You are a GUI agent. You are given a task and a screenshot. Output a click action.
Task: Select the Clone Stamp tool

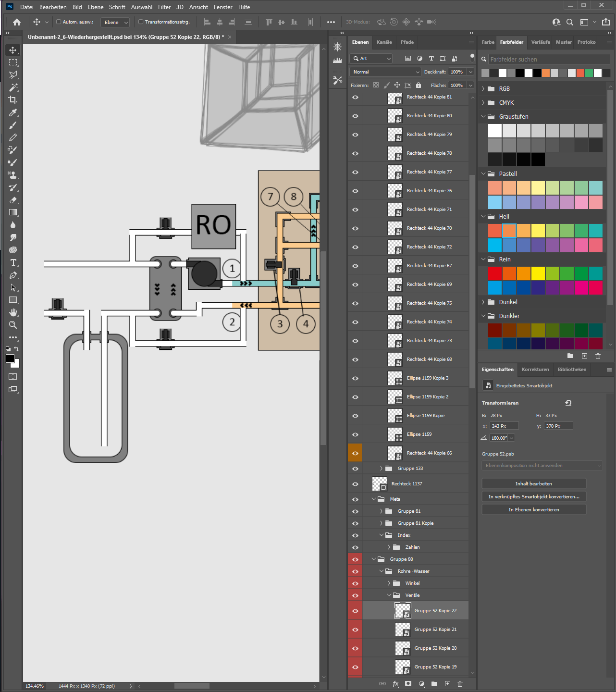[13, 175]
